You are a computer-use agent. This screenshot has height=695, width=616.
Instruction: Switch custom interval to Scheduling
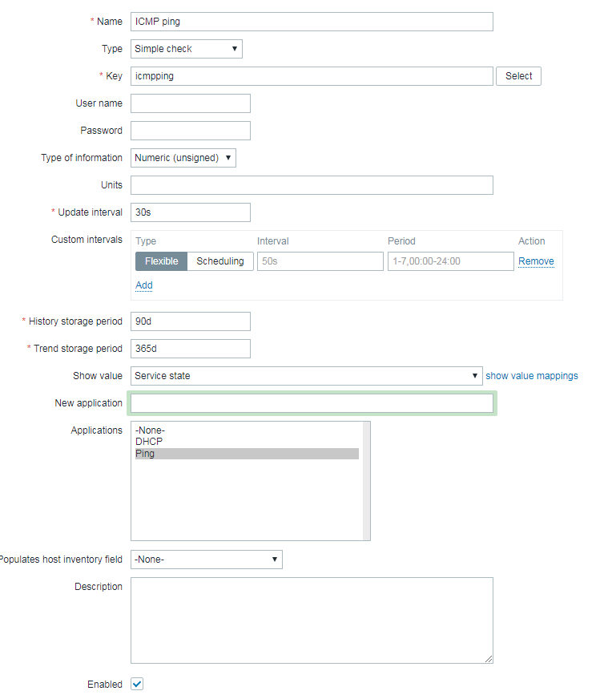click(x=220, y=261)
